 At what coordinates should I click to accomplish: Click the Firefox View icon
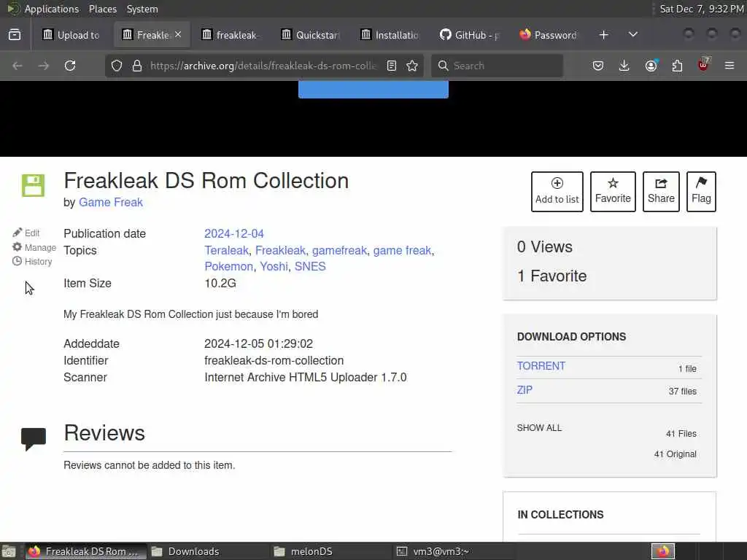tap(15, 35)
